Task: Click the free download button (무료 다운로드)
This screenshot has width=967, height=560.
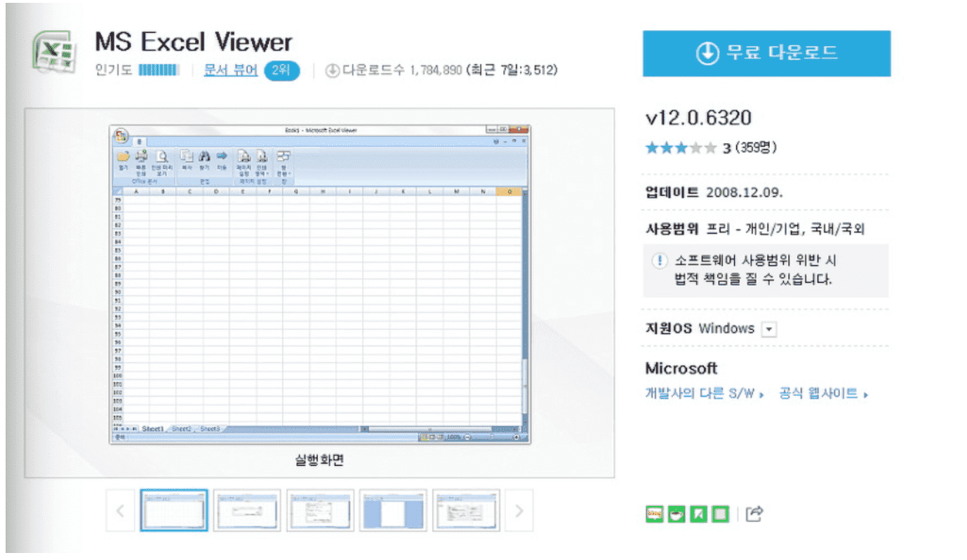Action: 766,53
